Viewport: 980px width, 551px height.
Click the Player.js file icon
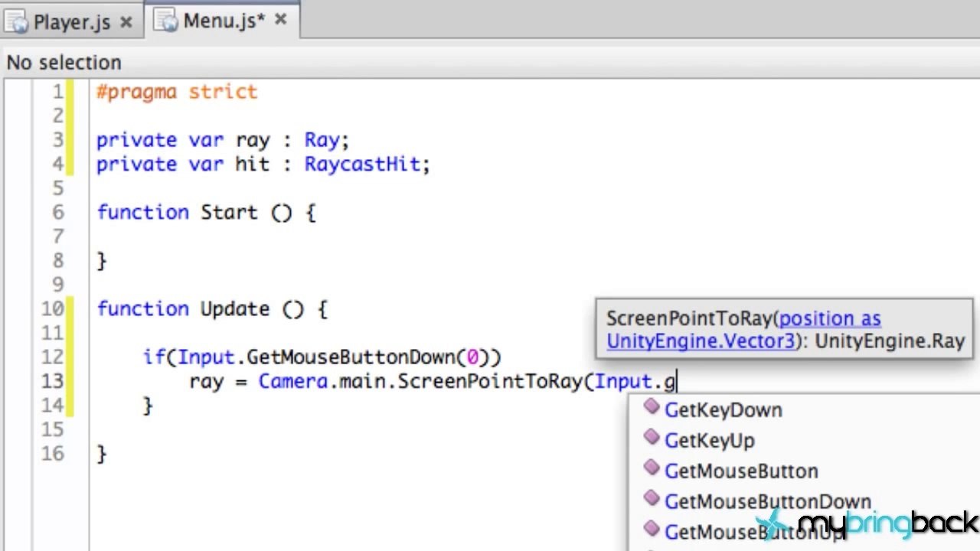pos(17,21)
